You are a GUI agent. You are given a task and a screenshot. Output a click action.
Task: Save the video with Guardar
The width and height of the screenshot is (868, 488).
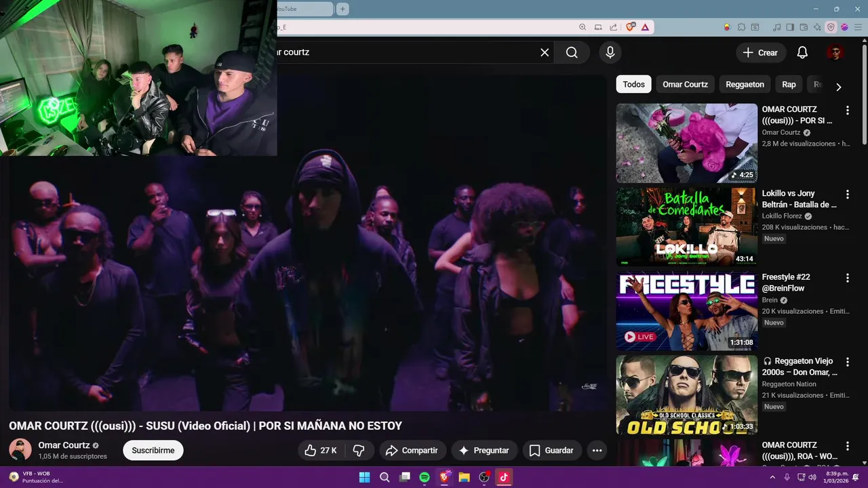click(x=551, y=450)
